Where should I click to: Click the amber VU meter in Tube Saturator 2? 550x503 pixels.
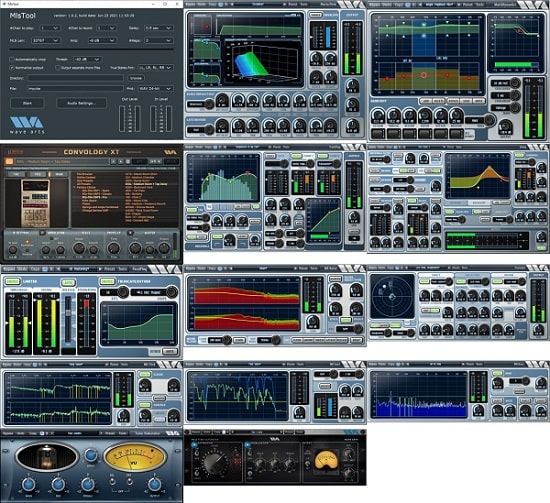pos(326,460)
